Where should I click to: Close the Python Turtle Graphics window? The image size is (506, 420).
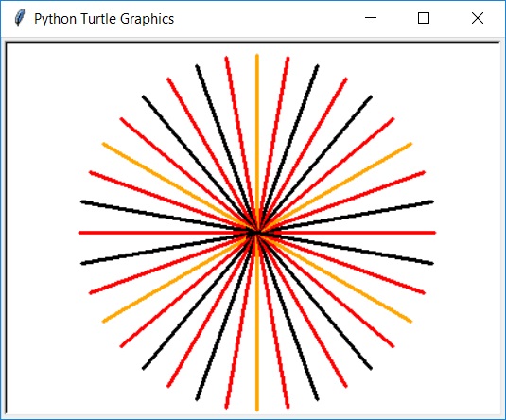[478, 18]
